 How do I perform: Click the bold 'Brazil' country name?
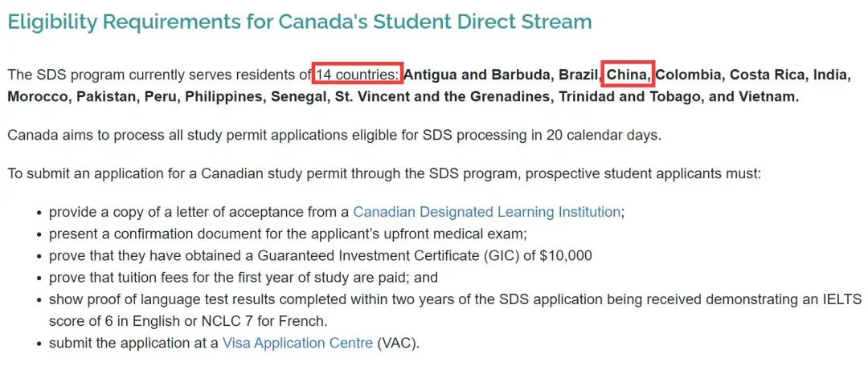coord(579,75)
